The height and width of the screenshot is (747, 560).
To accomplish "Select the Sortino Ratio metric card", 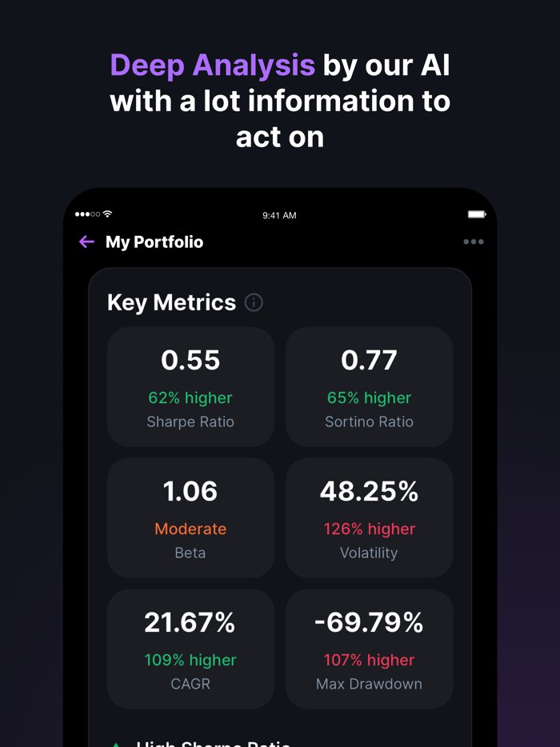I will pos(369,387).
